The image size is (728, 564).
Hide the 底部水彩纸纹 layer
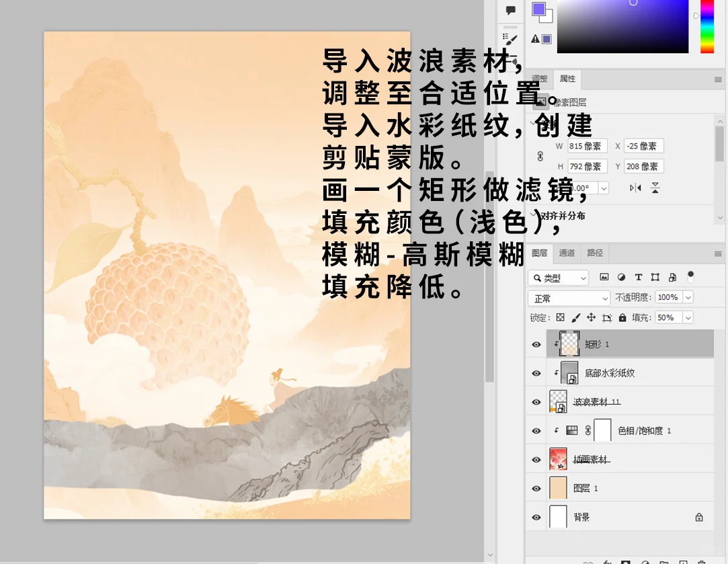536,372
